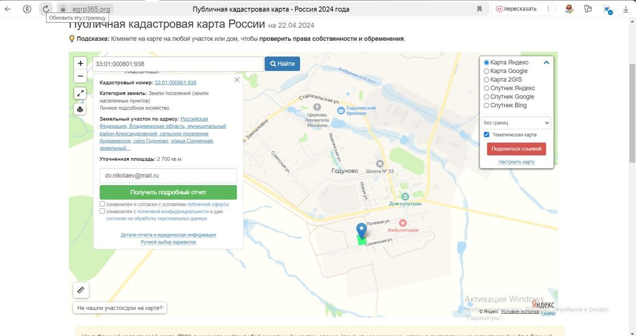
Task: Open the extensions puzzle icon in browser toolbar
Action: click(588, 9)
